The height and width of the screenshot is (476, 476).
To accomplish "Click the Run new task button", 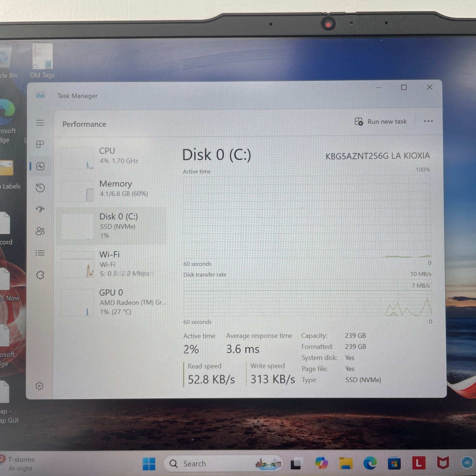I will click(380, 122).
